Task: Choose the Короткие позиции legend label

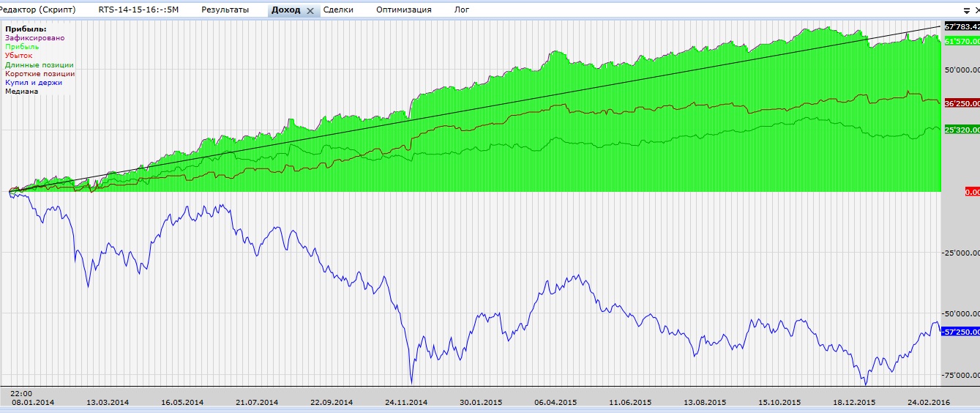Action: coord(40,73)
